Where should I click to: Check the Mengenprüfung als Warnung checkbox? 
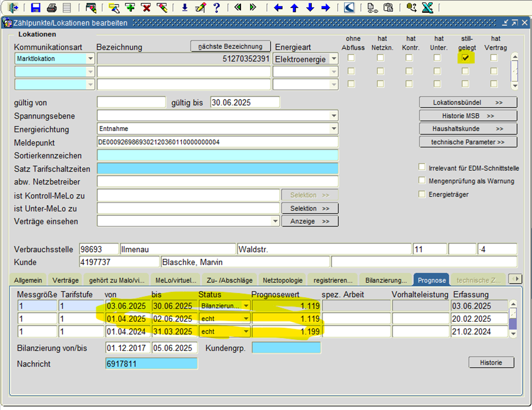(x=422, y=181)
